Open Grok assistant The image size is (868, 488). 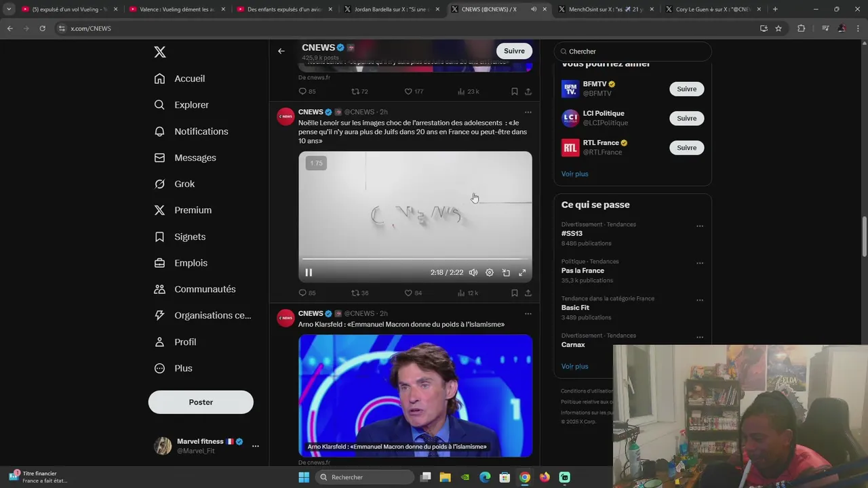point(174,184)
